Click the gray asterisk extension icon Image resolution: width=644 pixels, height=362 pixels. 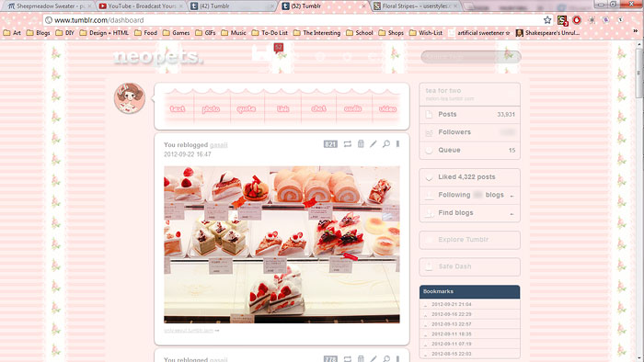tap(592, 19)
